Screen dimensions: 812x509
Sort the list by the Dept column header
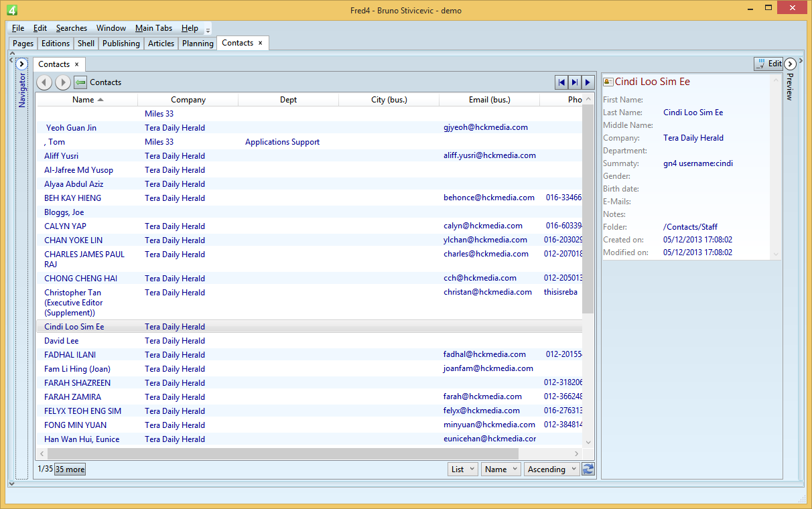click(x=289, y=100)
